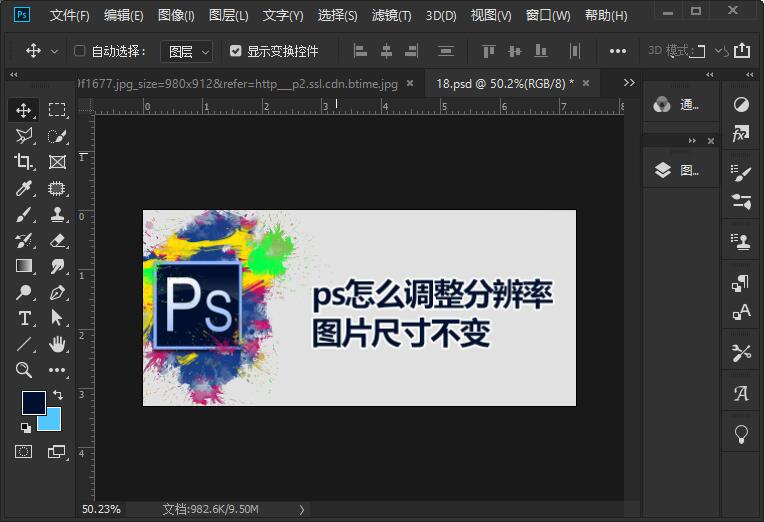Switch to the btime.jpg document tab
The height and width of the screenshot is (522, 764).
click(x=238, y=84)
